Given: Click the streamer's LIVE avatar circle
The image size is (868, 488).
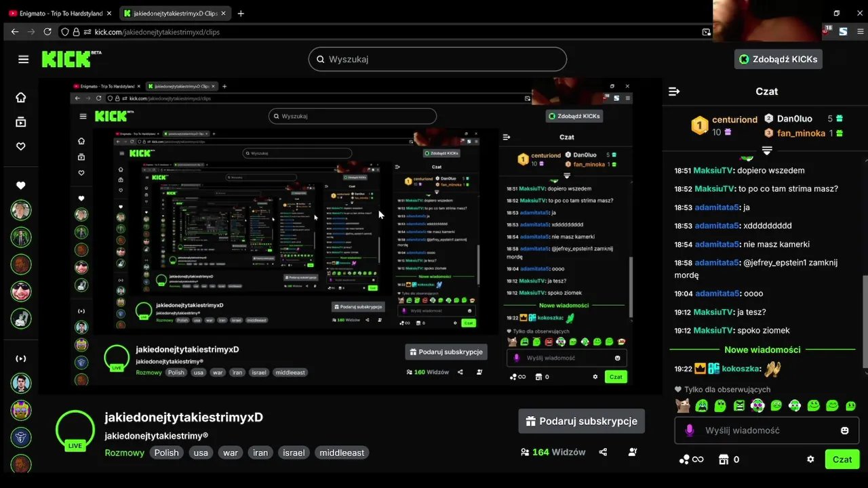Looking at the screenshot, I should (x=75, y=430).
